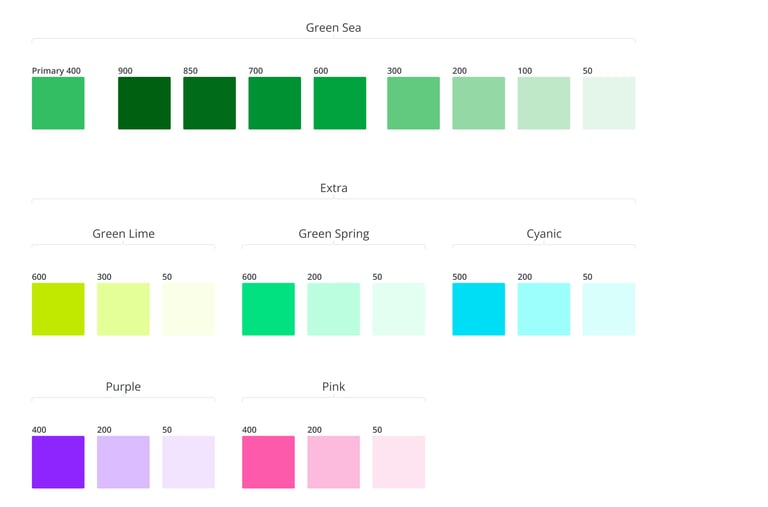Select the Cyanic 500 swatch
768x507 pixels.
point(478,309)
